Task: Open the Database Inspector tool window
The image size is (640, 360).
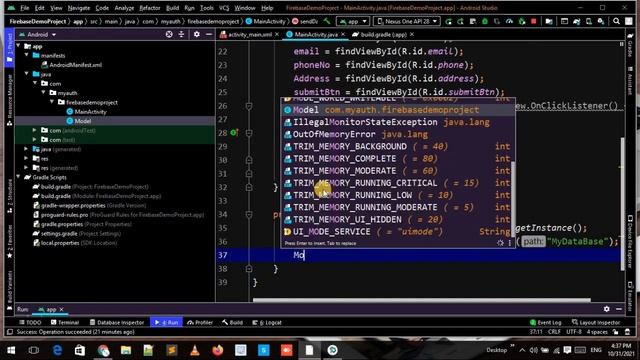Action: click(117, 322)
